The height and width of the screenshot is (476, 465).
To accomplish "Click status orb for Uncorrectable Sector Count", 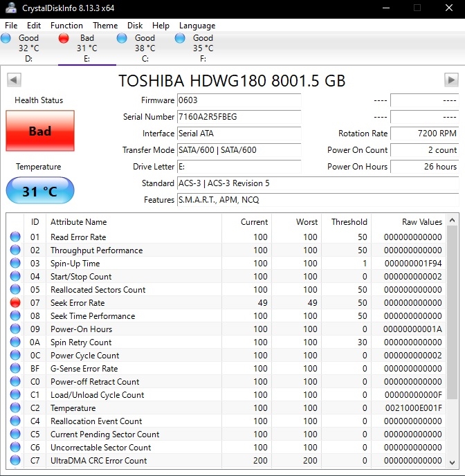I will point(15,447).
